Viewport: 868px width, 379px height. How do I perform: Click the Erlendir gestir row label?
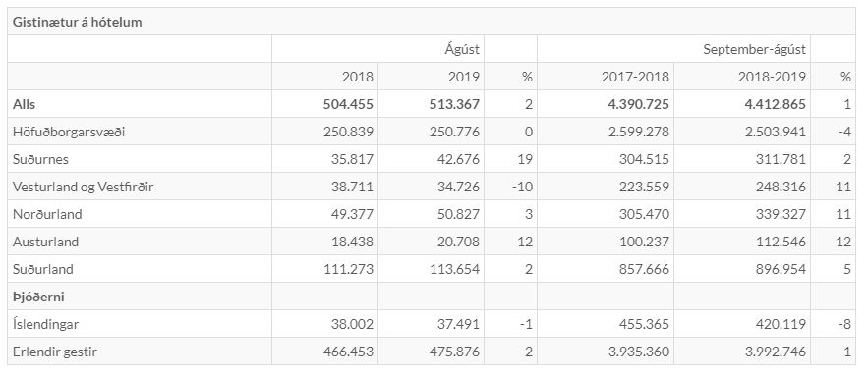click(x=55, y=352)
